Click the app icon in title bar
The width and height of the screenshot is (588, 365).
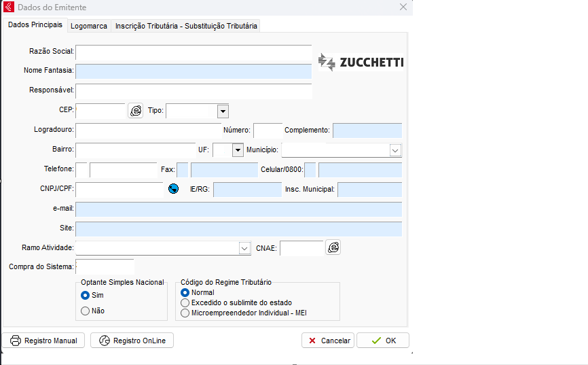click(9, 7)
